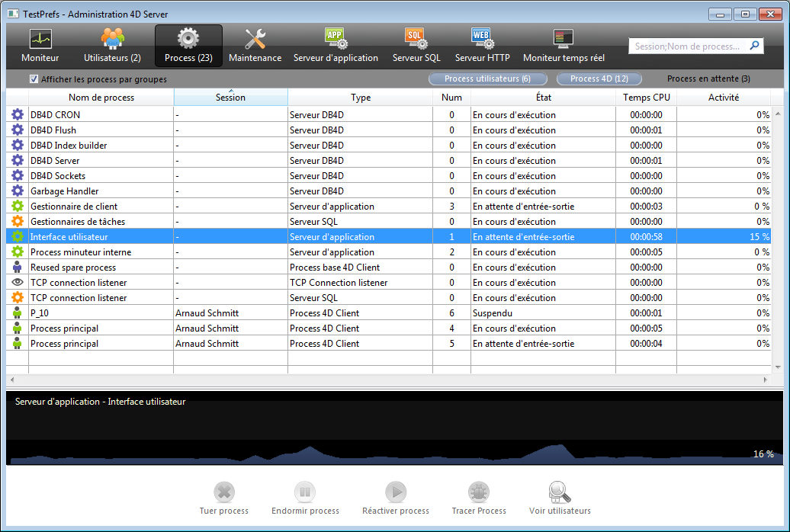
Task: Open the Moniteur page icon
Action: click(40, 39)
